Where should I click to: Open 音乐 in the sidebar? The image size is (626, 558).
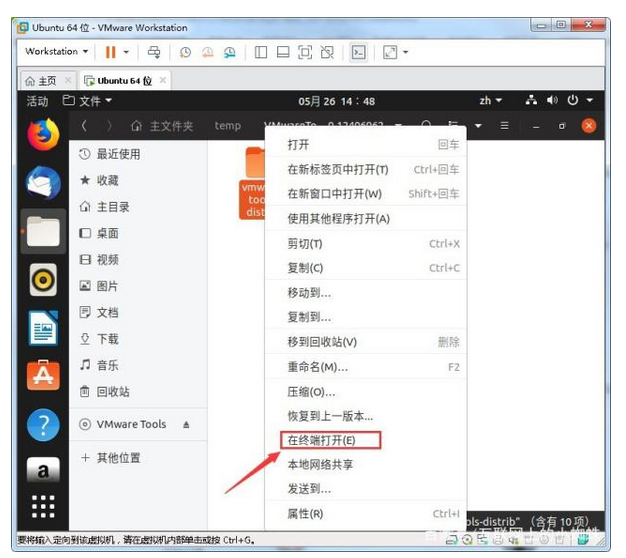point(138,365)
